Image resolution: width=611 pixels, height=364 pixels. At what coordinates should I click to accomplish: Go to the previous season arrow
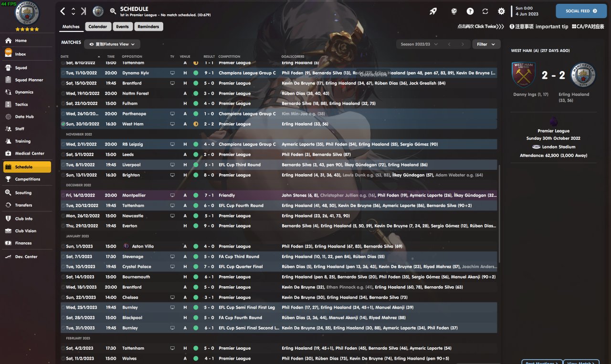449,44
